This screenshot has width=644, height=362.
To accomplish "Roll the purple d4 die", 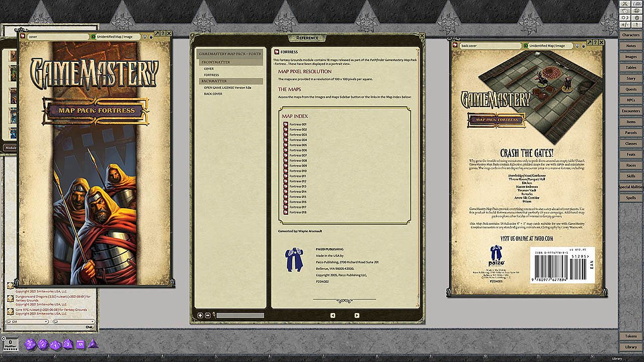I will (93, 344).
